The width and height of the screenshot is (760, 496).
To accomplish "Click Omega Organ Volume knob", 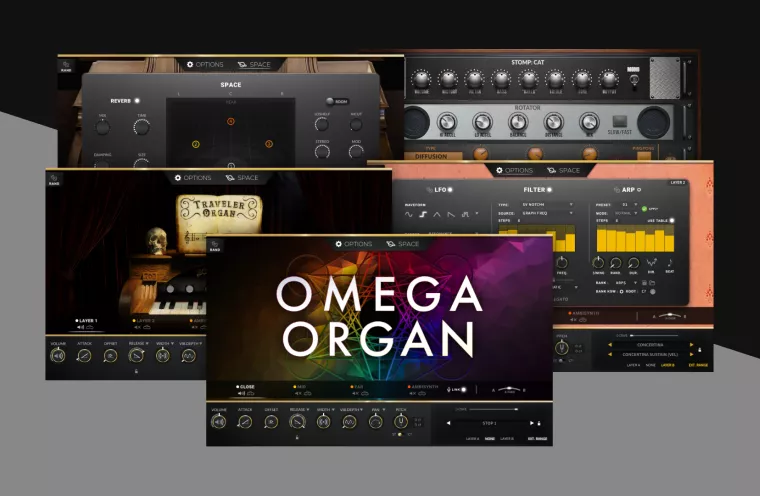I will click(219, 422).
